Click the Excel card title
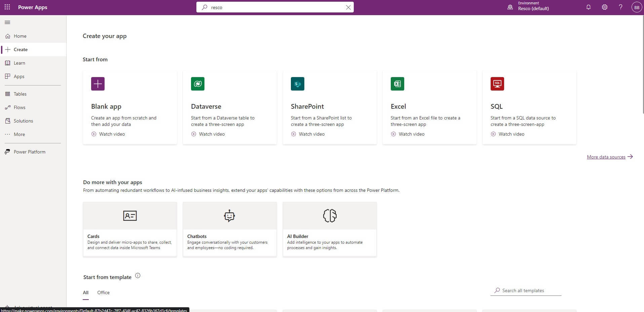This screenshot has height=312, width=644. click(399, 106)
